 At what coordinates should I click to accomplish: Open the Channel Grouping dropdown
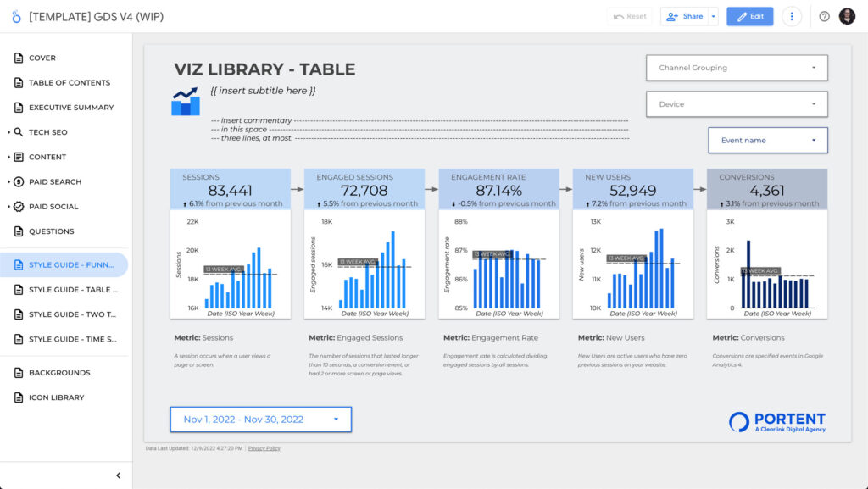(x=736, y=67)
